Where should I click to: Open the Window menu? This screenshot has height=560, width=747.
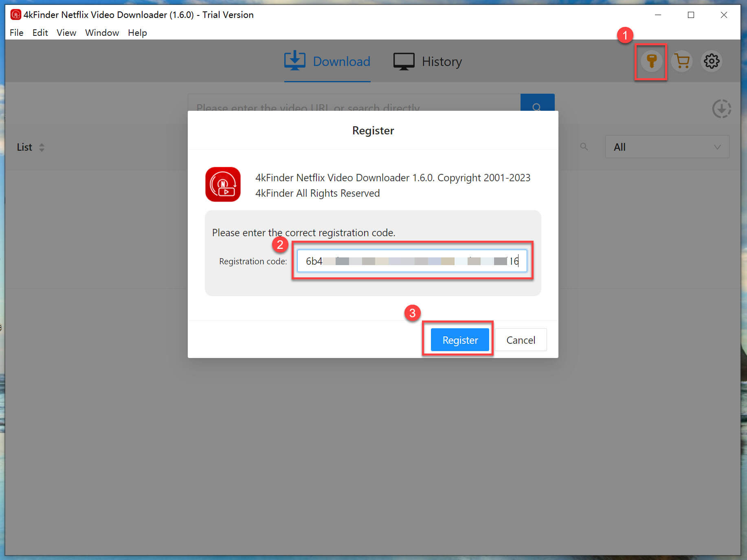click(102, 33)
